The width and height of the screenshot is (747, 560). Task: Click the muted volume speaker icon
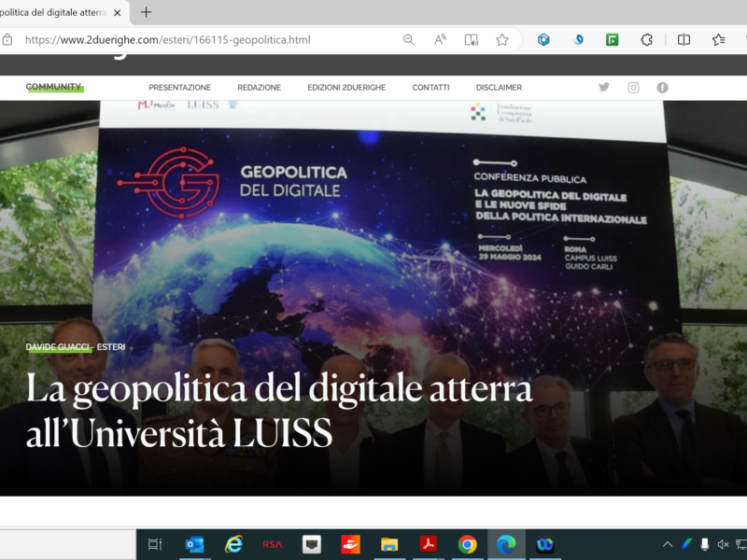click(723, 544)
